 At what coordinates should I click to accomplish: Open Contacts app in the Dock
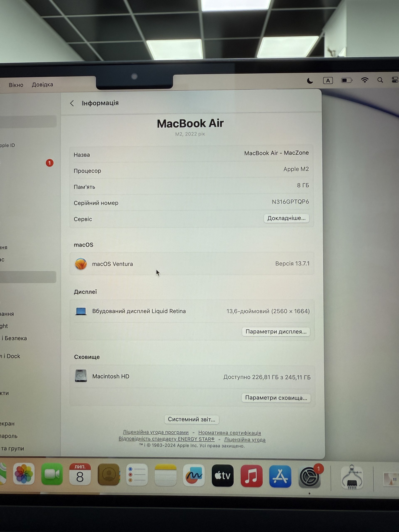(x=109, y=474)
